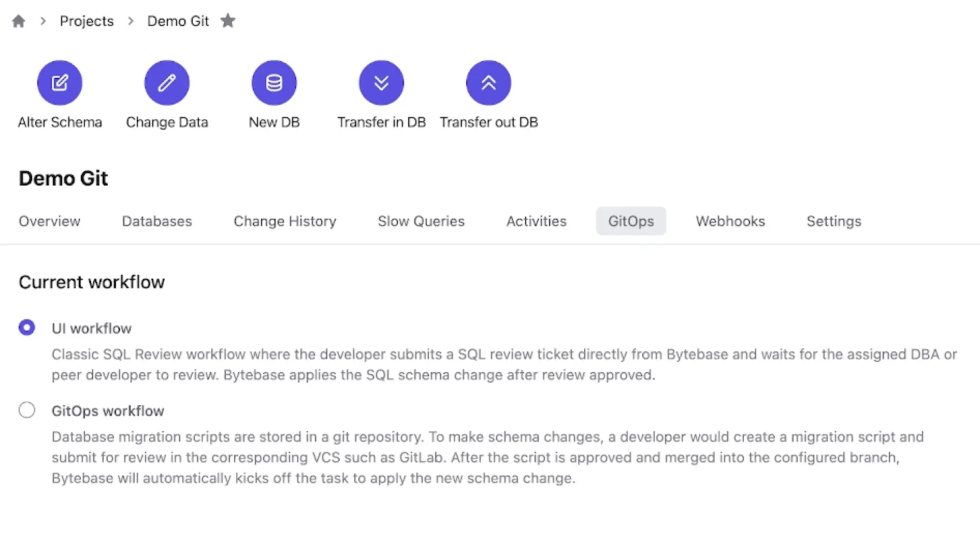Switch to the Overview tab
The width and height of the screenshot is (980, 538).
(49, 221)
